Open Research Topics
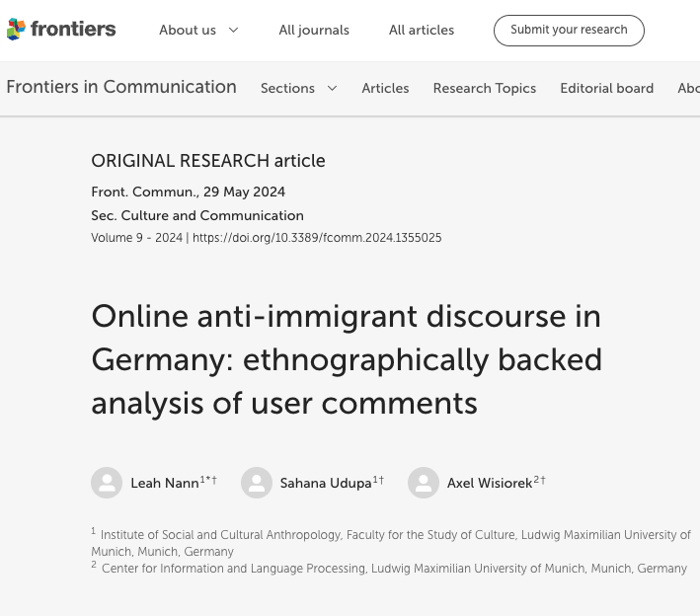Viewport: 700px width, 616px height. pyautogui.click(x=485, y=89)
